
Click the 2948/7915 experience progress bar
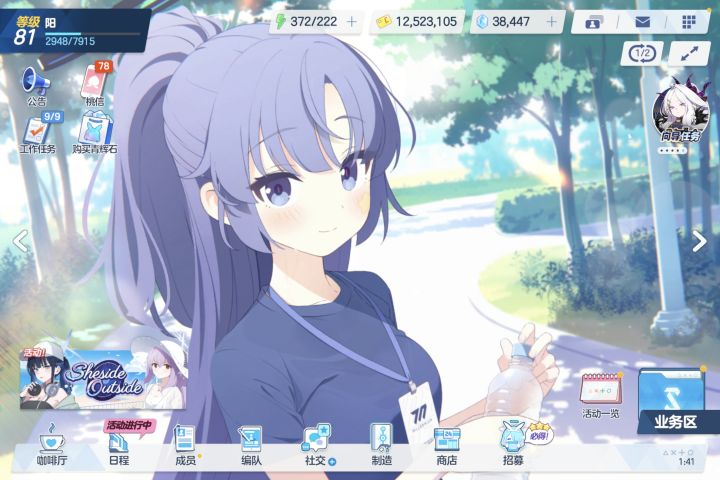92,34
